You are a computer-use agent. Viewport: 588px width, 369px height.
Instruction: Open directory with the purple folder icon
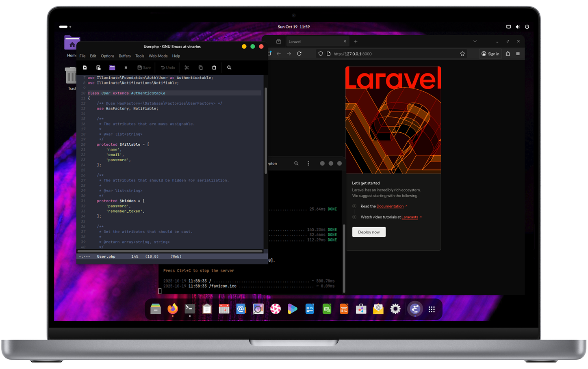pyautogui.click(x=112, y=68)
